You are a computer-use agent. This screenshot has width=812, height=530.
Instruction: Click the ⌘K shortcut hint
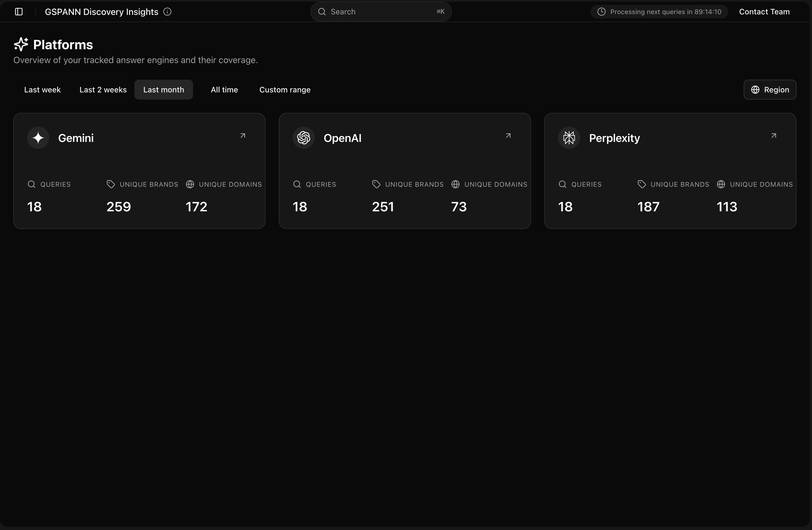coord(441,12)
